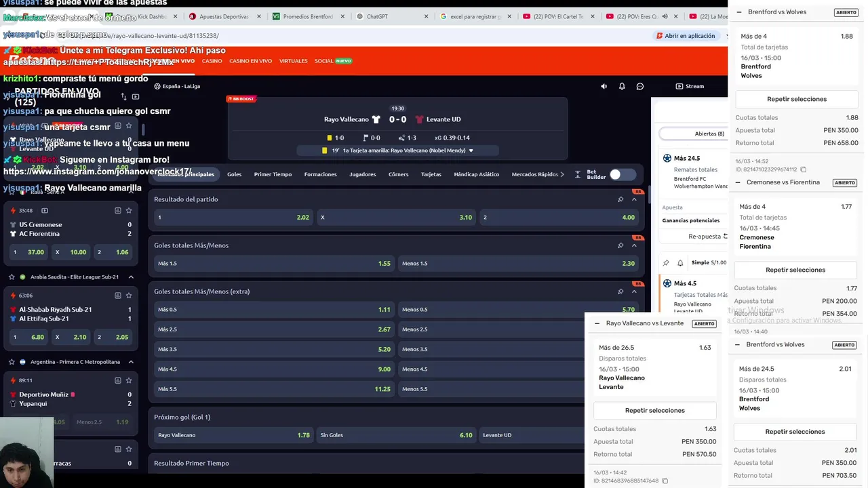Copy bet ID 821471023299674112
The image size is (868, 488).
[x=803, y=169]
